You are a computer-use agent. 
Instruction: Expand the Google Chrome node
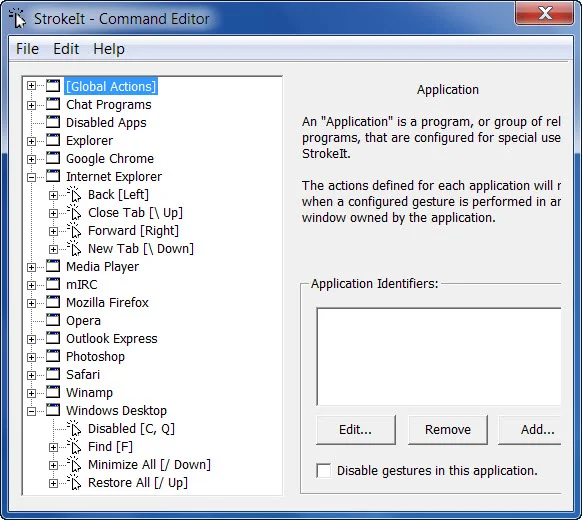pyautogui.click(x=32, y=159)
